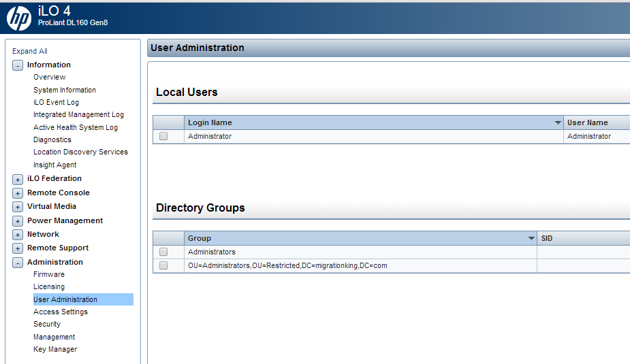Click the Remote Support menu label
The height and width of the screenshot is (364, 630).
click(58, 248)
